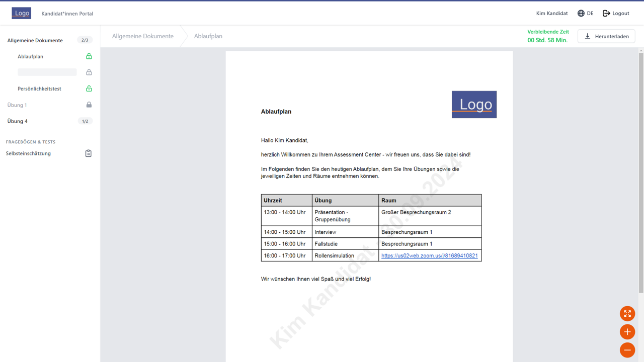644x362 pixels.
Task: Click the Logo image inside the document
Action: tap(474, 105)
